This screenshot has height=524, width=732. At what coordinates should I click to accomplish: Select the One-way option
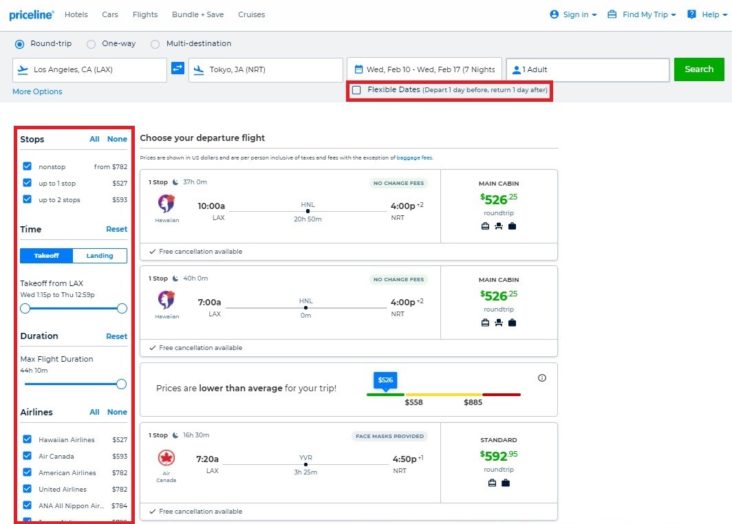pos(91,44)
